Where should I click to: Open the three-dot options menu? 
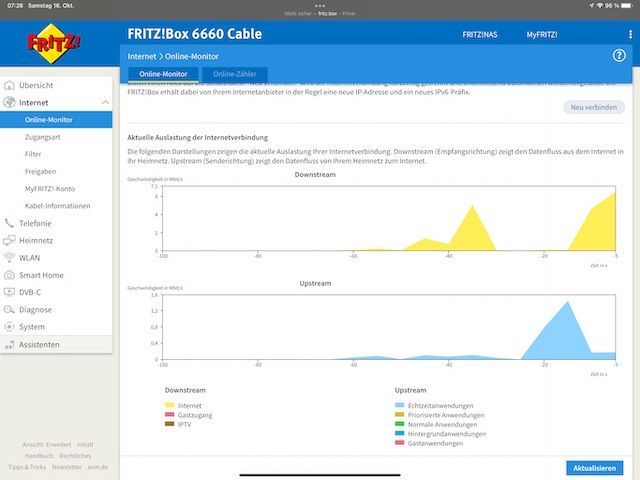coord(630,35)
